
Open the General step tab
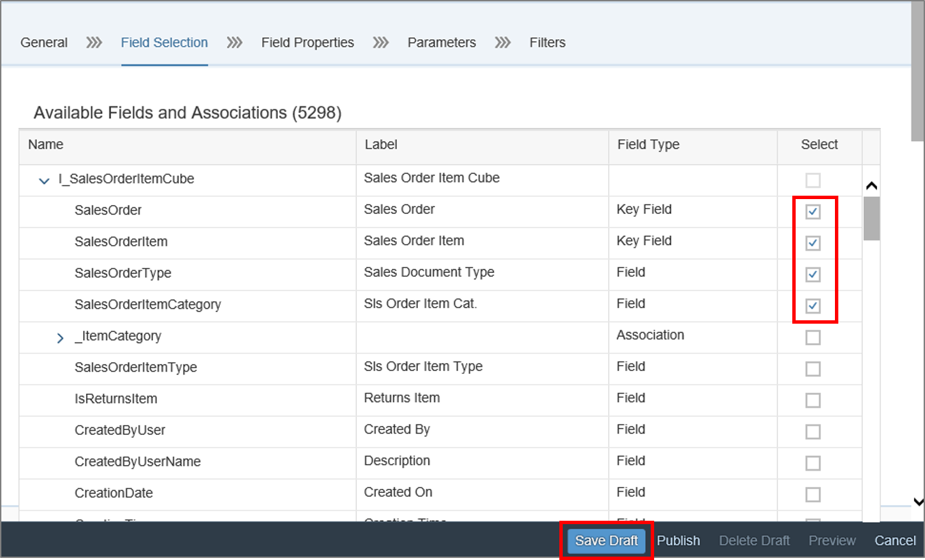point(44,43)
